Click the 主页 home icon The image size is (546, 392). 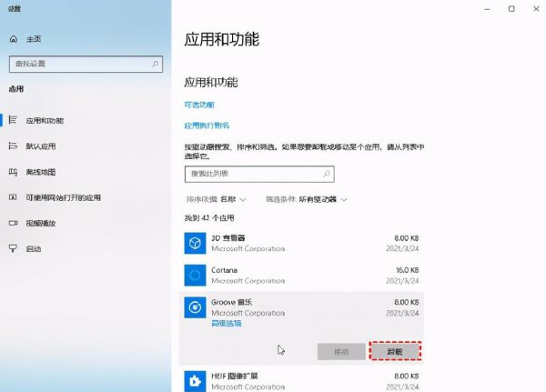(x=13, y=40)
